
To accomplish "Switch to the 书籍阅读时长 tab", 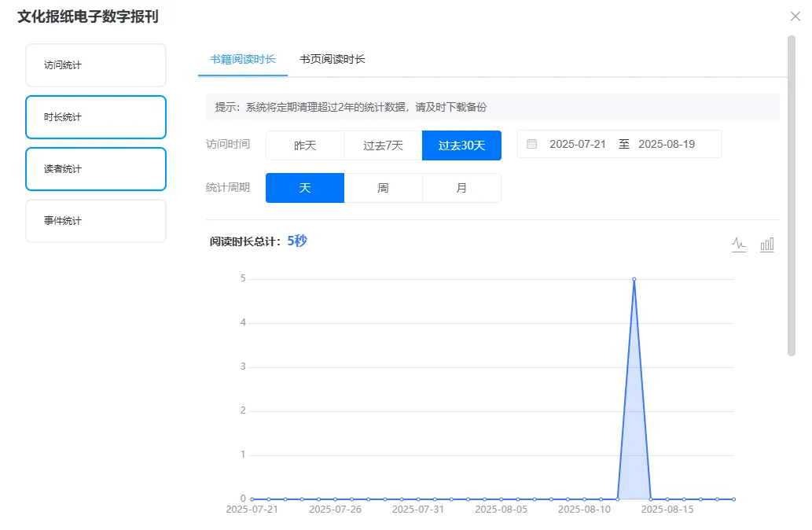I will pyautogui.click(x=242, y=59).
